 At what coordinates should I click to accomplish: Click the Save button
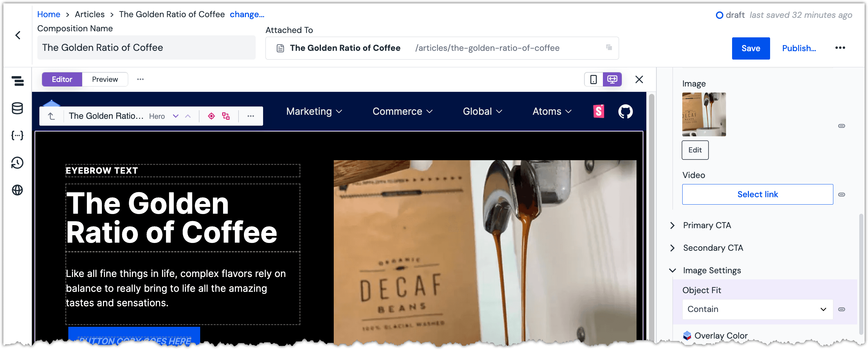point(751,48)
